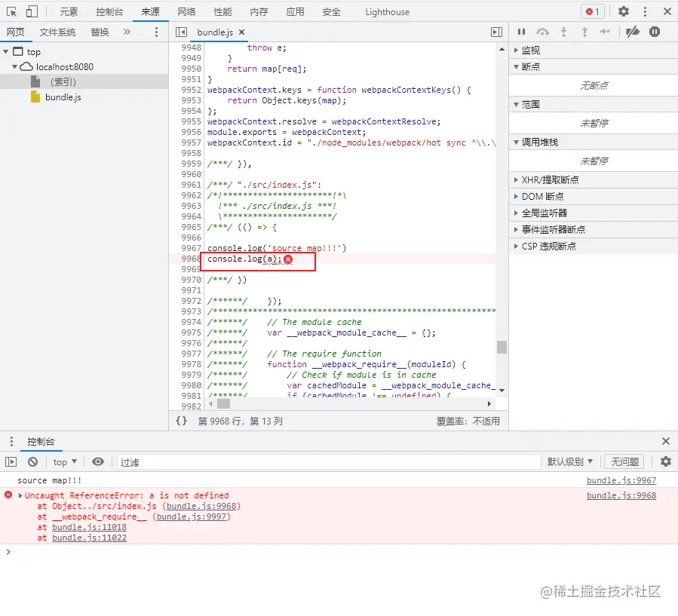678x616 pixels.
Task: Pretty-print the bundle.js source
Action: (x=182, y=421)
